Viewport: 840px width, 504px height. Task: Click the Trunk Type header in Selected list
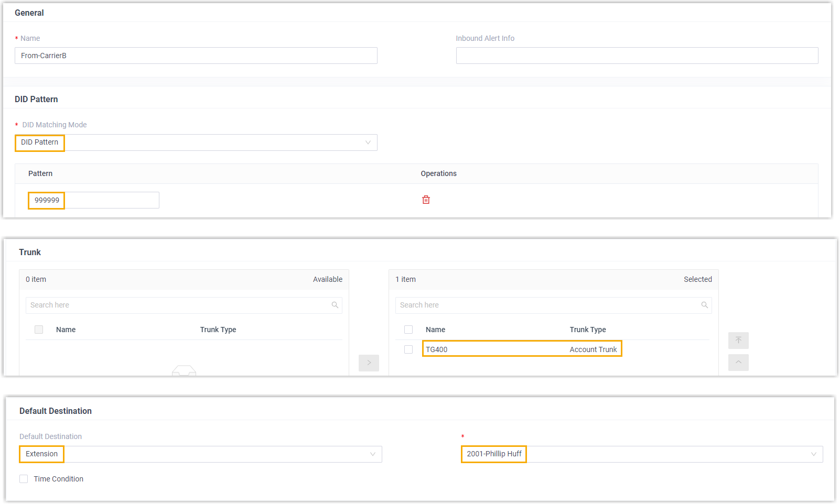point(587,330)
